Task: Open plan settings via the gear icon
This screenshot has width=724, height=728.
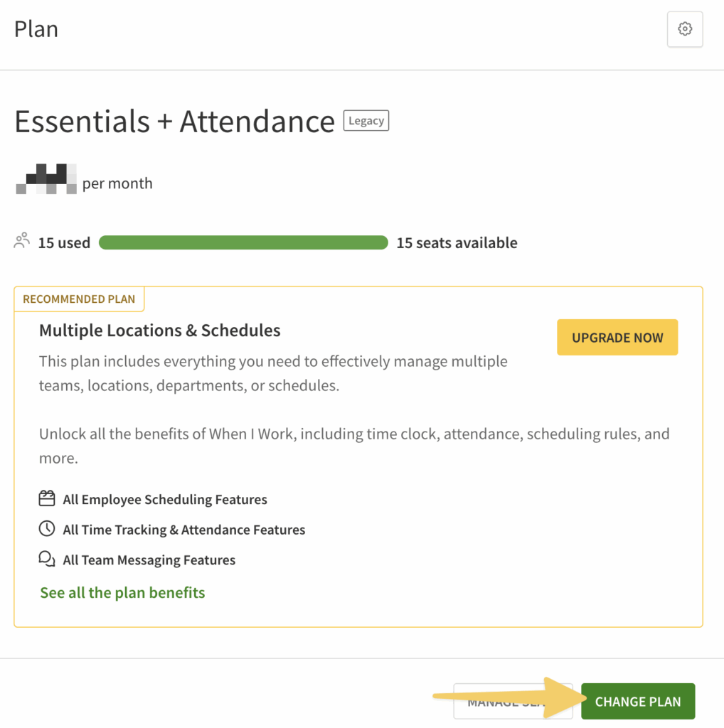Action: [685, 29]
